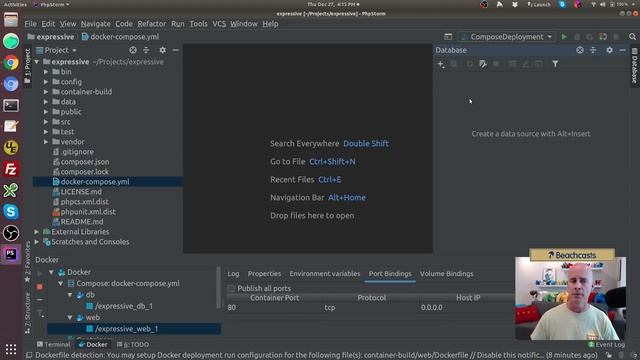Switch to the Volume Bindings tab
640x360 pixels.
click(447, 274)
